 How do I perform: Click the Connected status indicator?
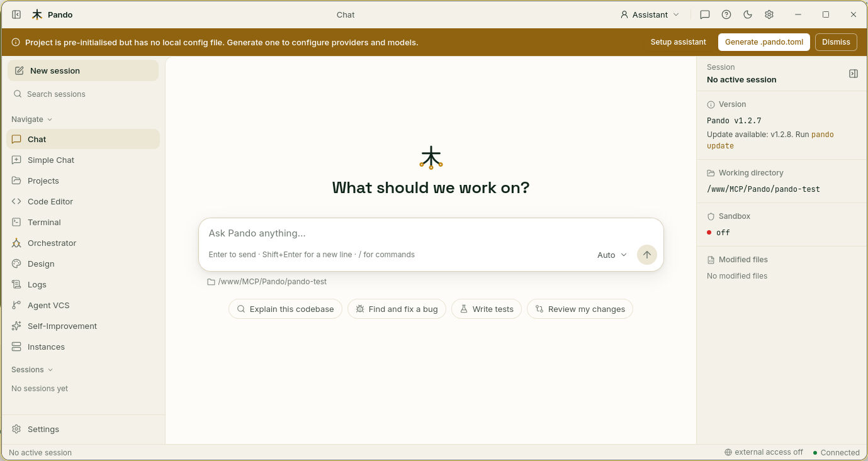[x=836, y=452]
